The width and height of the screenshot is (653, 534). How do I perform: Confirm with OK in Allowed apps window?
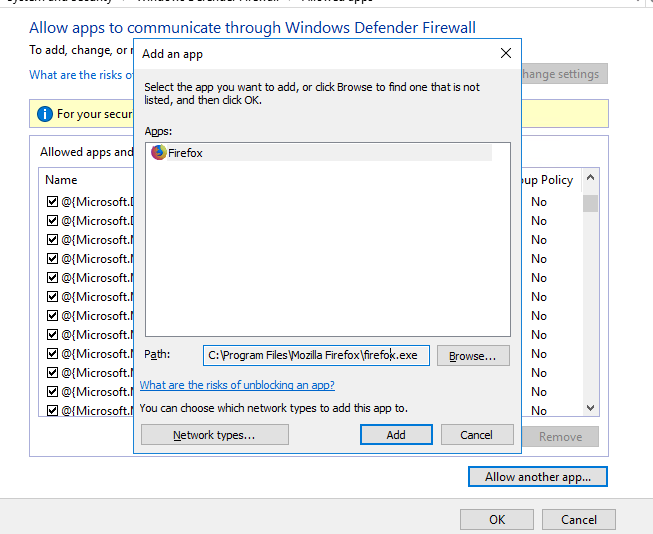[x=497, y=519]
